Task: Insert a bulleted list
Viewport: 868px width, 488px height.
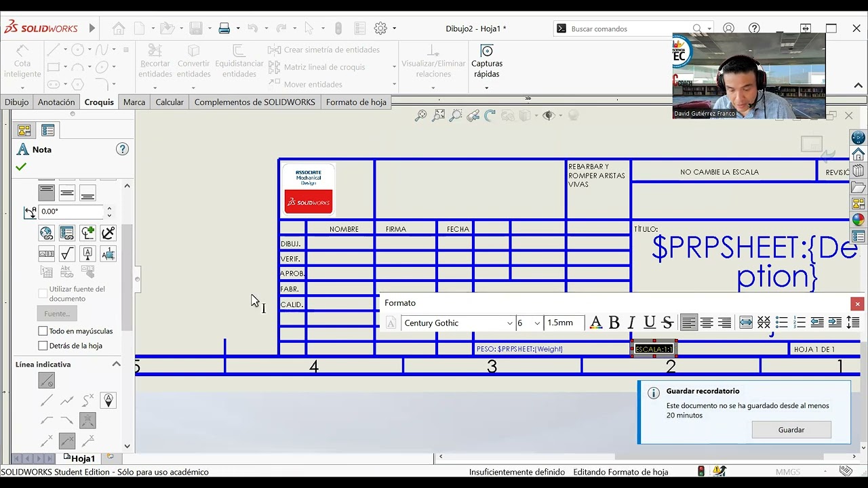Action: [782, 323]
